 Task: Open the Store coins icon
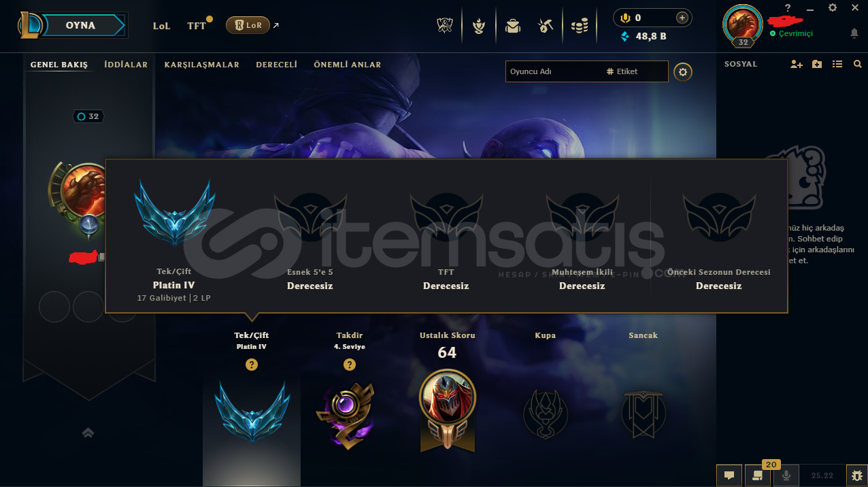pyautogui.click(x=580, y=26)
